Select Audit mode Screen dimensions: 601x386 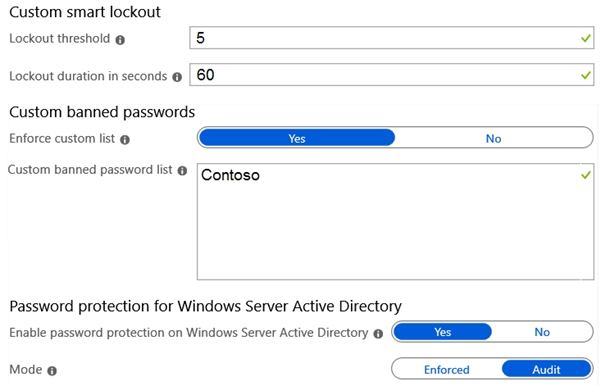[546, 369]
